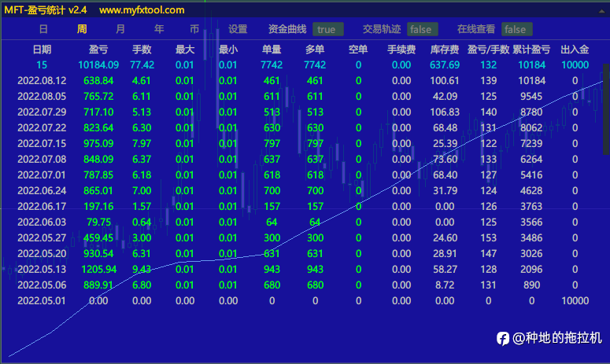
Task: Click the 手数 column header
Action: [x=142, y=50]
